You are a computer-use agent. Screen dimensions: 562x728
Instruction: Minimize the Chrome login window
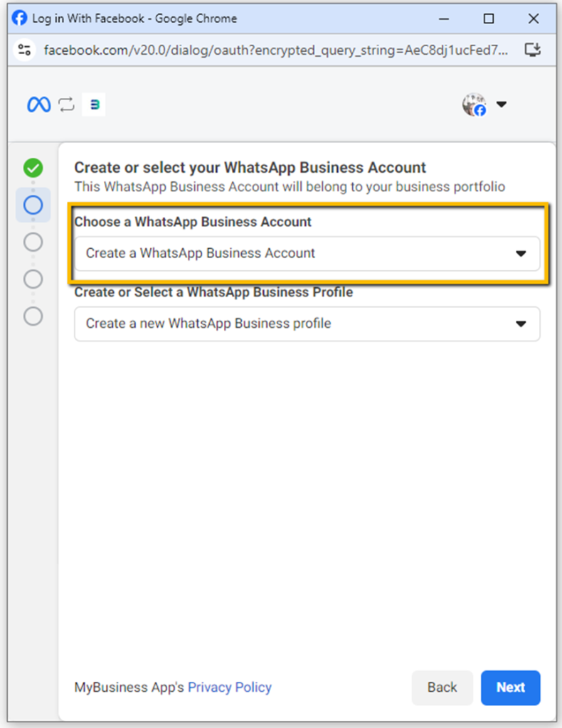point(444,18)
